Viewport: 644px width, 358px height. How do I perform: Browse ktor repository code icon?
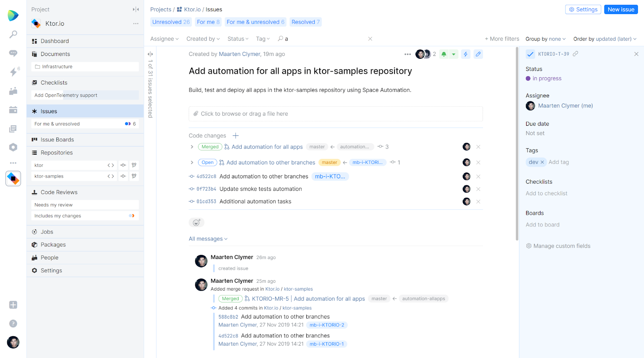pos(111,165)
